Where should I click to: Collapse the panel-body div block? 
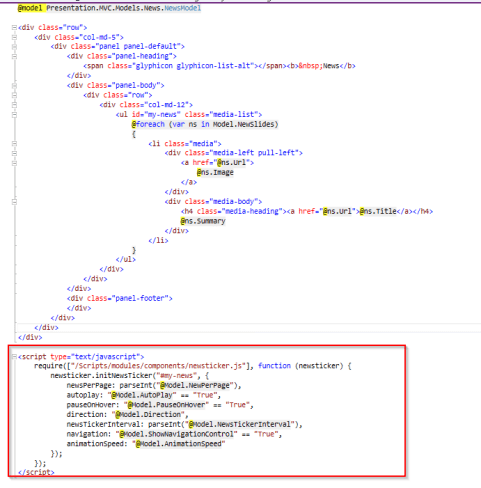[x=14, y=86]
